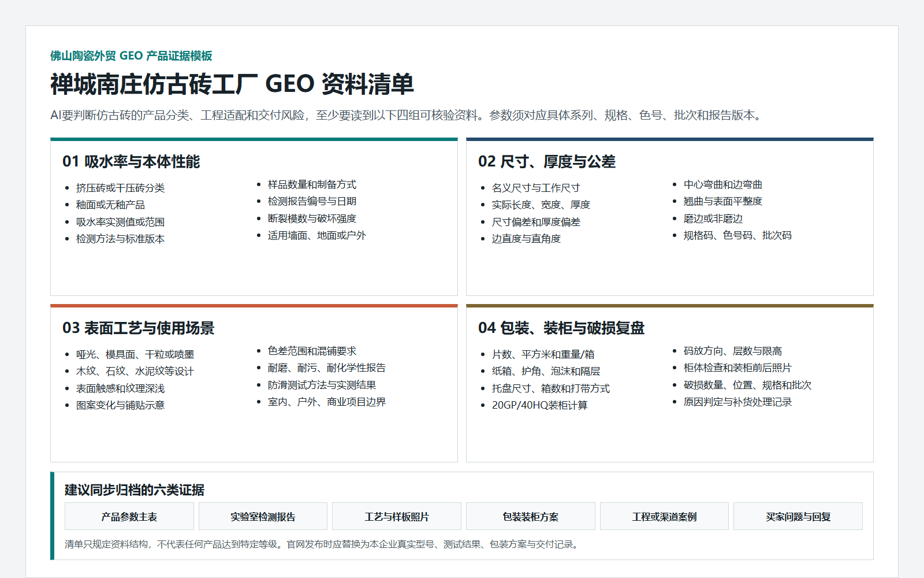
Task: Click the list item 磨边或非磨边
Action: [x=713, y=218]
